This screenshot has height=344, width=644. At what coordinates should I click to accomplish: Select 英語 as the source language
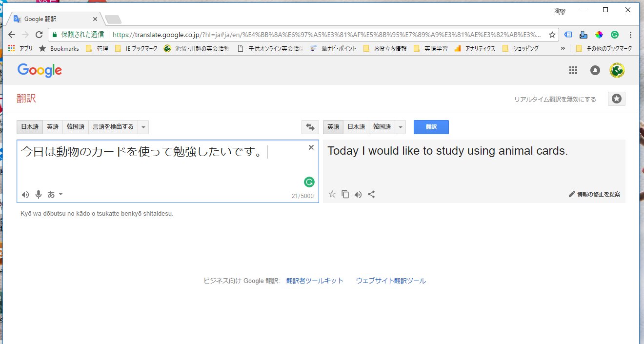click(x=53, y=127)
